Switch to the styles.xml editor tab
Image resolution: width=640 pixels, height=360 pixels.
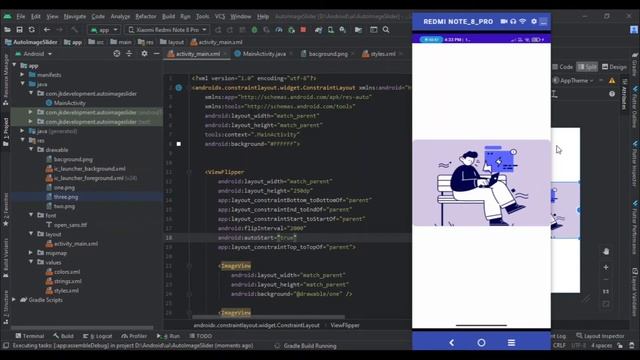coord(382,54)
